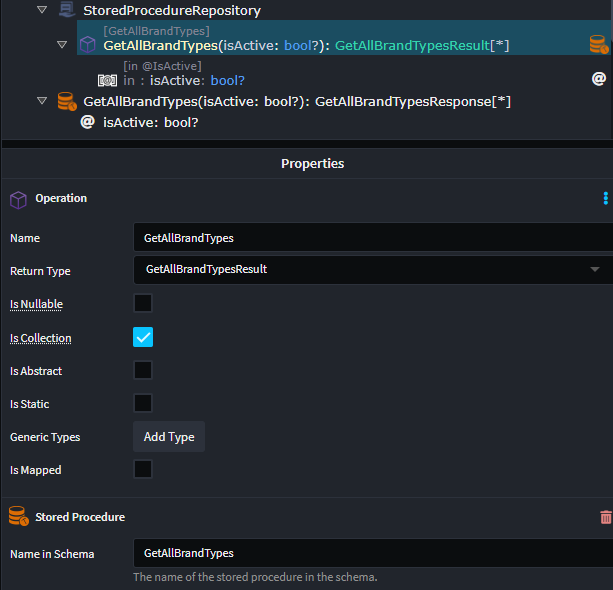Click the orange database icon in the Stored Procedure header
Viewport: 613px width, 590px height.
(x=18, y=516)
